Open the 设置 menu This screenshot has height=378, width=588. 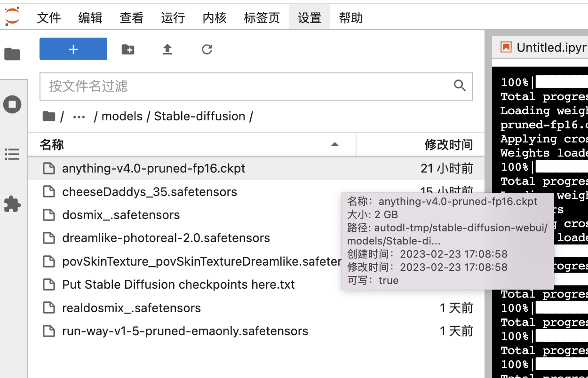pos(310,18)
